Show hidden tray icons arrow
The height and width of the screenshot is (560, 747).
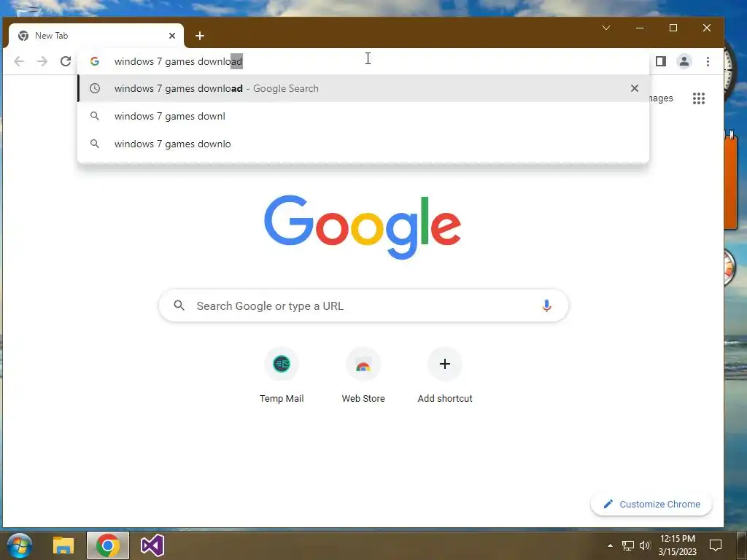[611, 545]
